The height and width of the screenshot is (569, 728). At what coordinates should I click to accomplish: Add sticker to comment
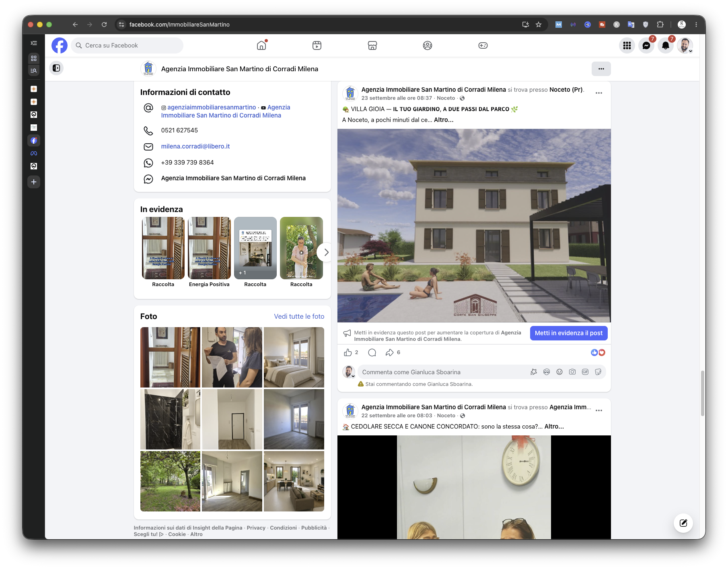click(x=598, y=372)
